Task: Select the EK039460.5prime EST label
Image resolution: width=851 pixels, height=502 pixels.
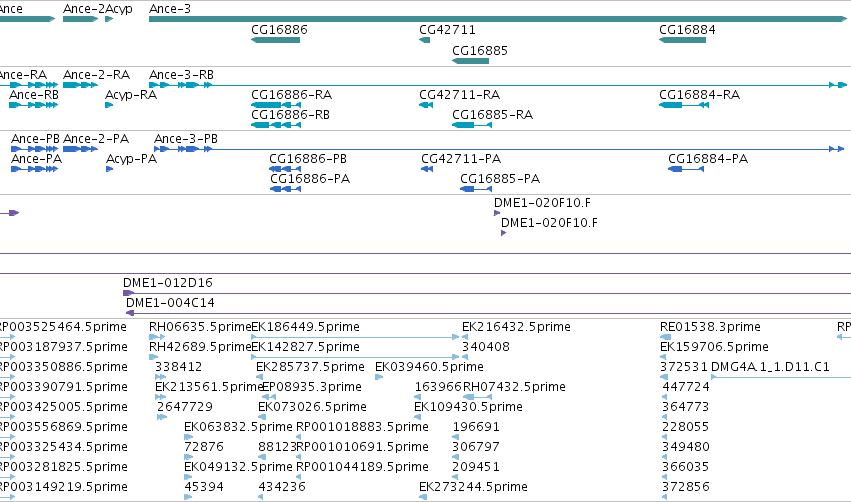Action: coord(429,367)
